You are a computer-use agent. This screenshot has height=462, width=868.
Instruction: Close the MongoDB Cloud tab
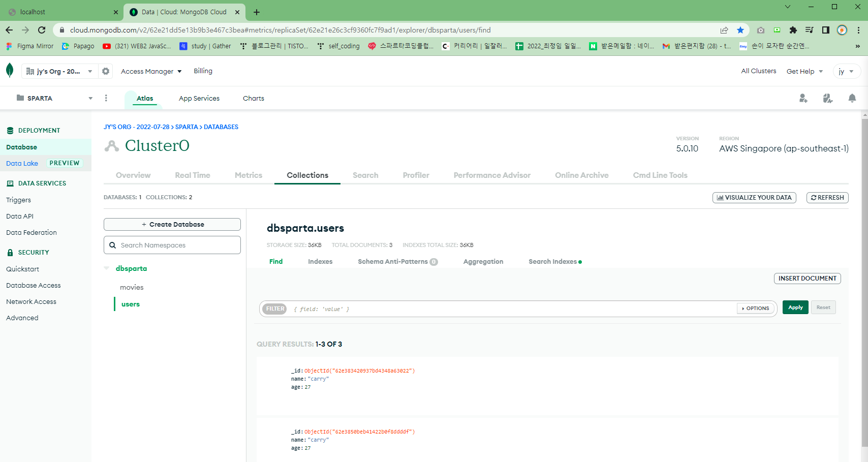[x=237, y=12]
